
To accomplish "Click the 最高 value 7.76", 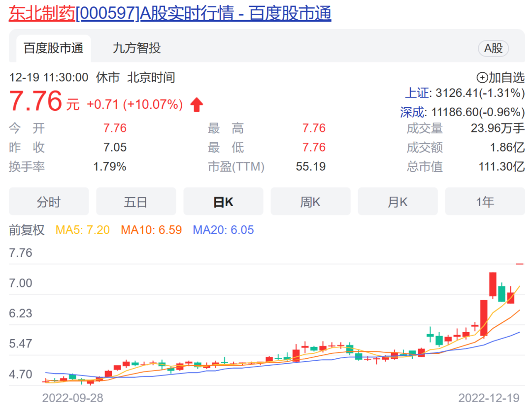I will tap(314, 128).
